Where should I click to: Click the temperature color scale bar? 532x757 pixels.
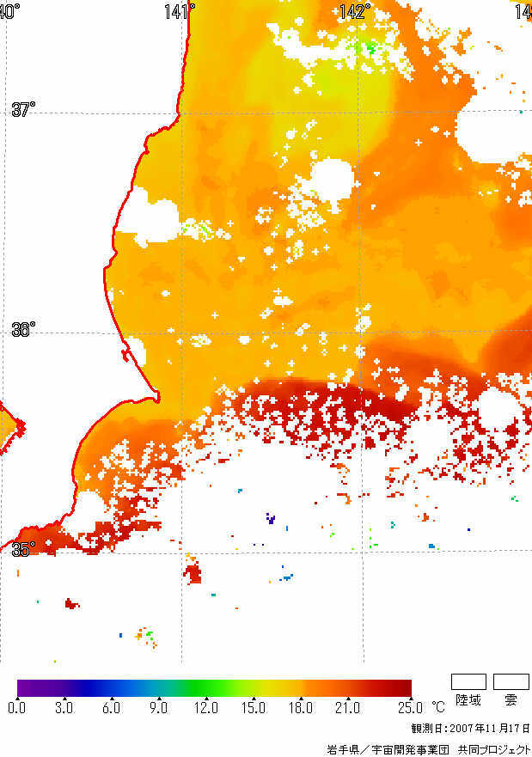214,687
